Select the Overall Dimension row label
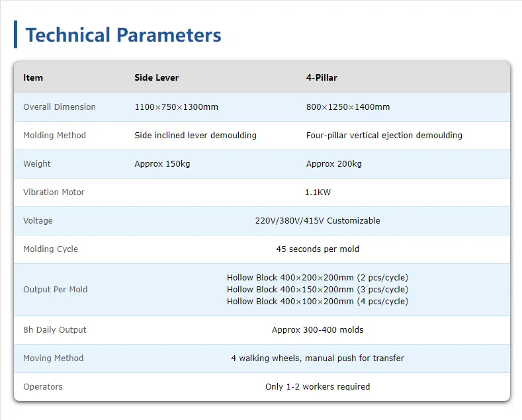Screen dimensions: 522x420 (60, 107)
